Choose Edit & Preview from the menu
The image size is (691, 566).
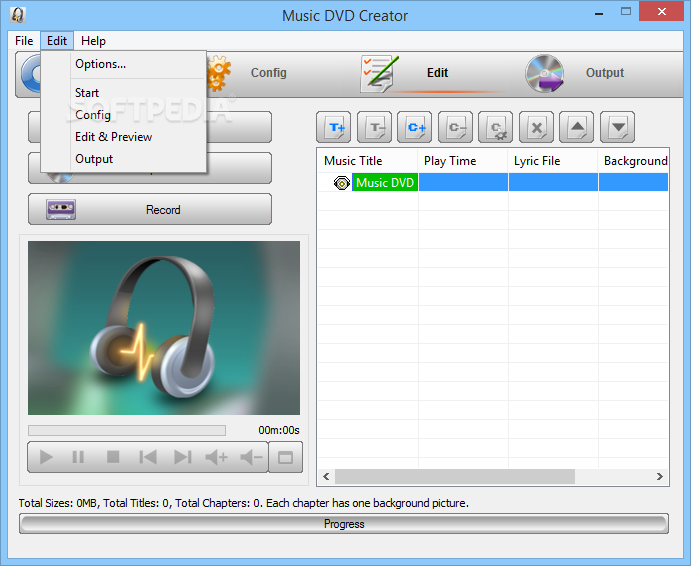tap(124, 137)
